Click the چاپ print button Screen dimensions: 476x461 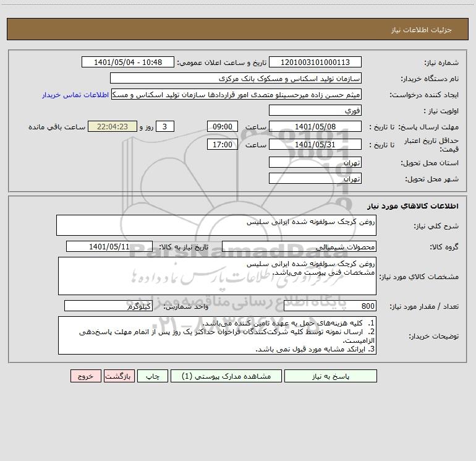pyautogui.click(x=153, y=376)
